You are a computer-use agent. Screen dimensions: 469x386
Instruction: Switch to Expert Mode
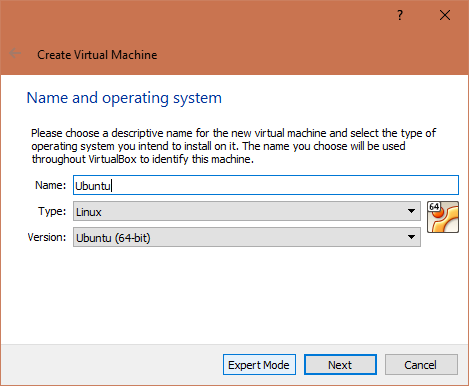259,365
